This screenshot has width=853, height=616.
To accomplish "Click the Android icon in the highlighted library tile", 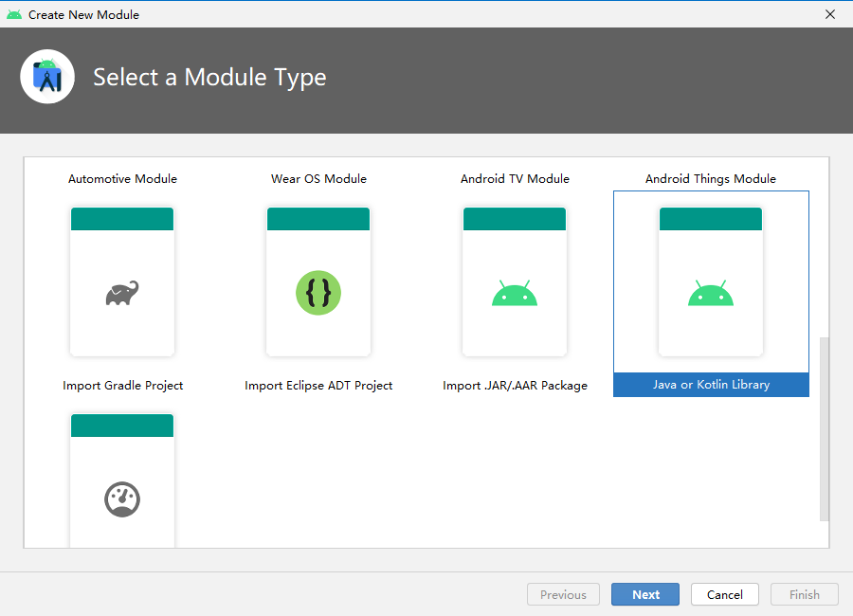I will pos(711,294).
